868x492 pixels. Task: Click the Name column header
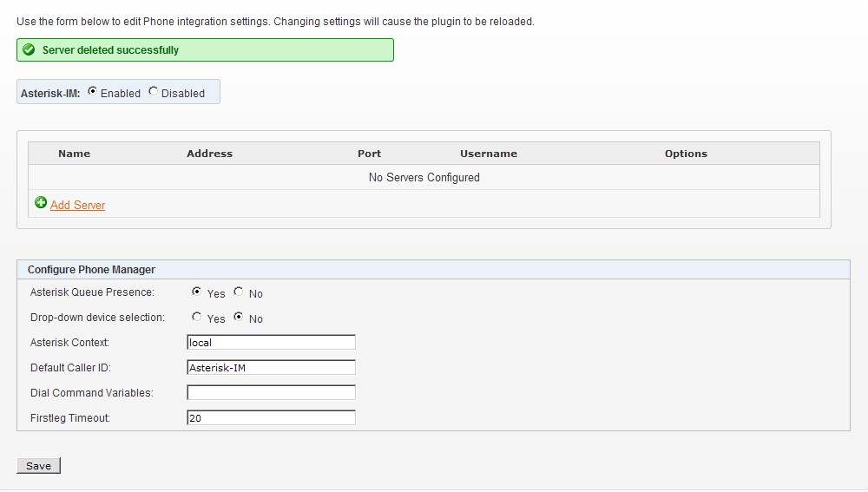74,154
